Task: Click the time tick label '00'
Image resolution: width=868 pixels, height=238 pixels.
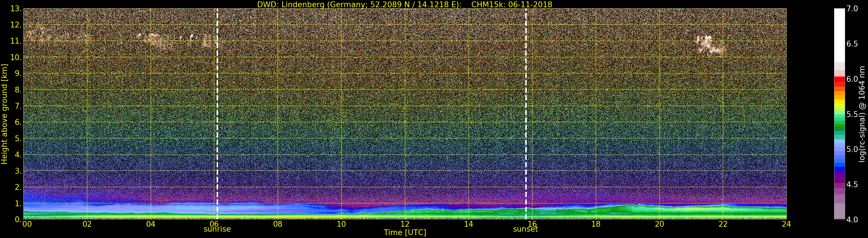Action: click(27, 224)
